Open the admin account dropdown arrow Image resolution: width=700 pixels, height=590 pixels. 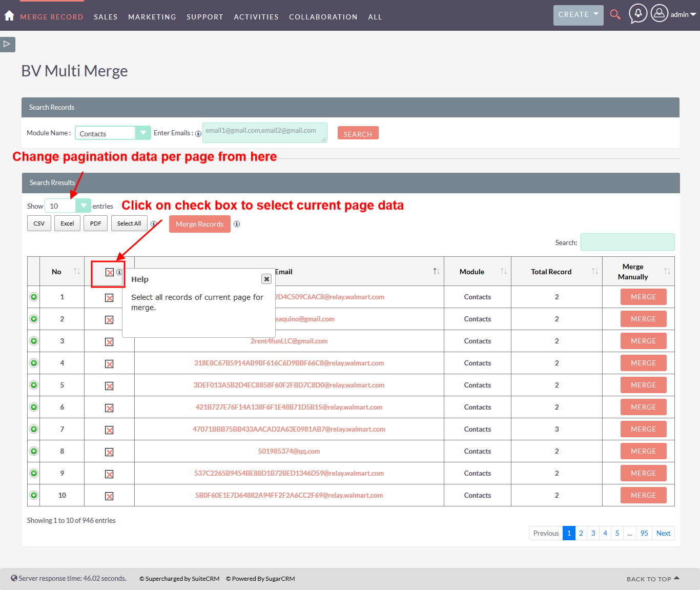coord(693,14)
